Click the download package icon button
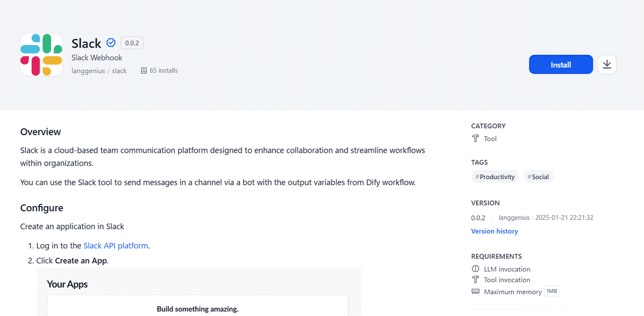Viewport: 644px width, 316px height. coord(607,64)
